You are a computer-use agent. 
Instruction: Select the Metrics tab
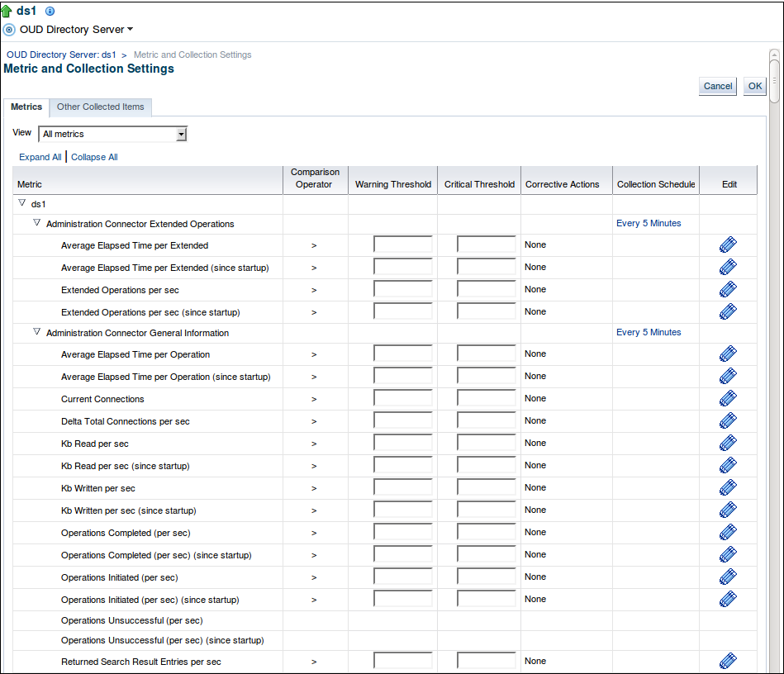point(26,107)
